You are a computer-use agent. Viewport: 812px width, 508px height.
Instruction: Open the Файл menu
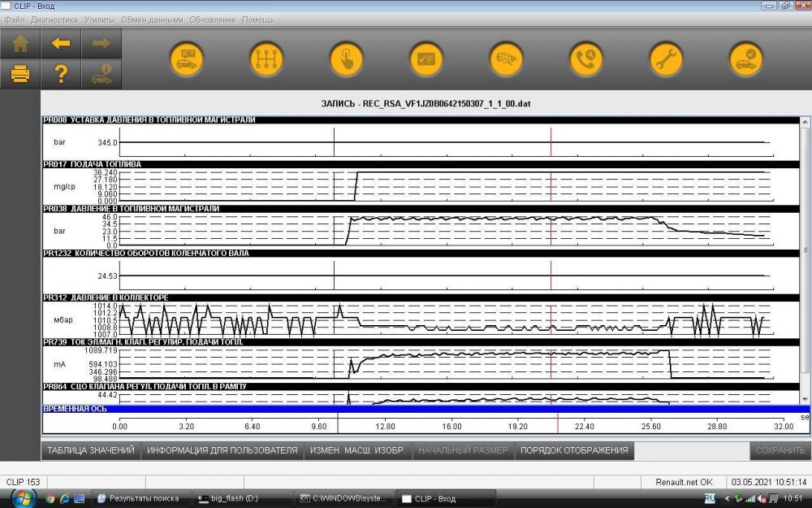[x=15, y=20]
